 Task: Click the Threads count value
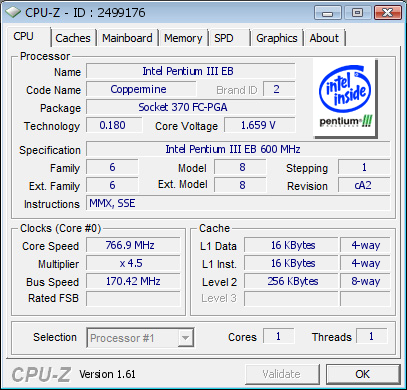(372, 336)
